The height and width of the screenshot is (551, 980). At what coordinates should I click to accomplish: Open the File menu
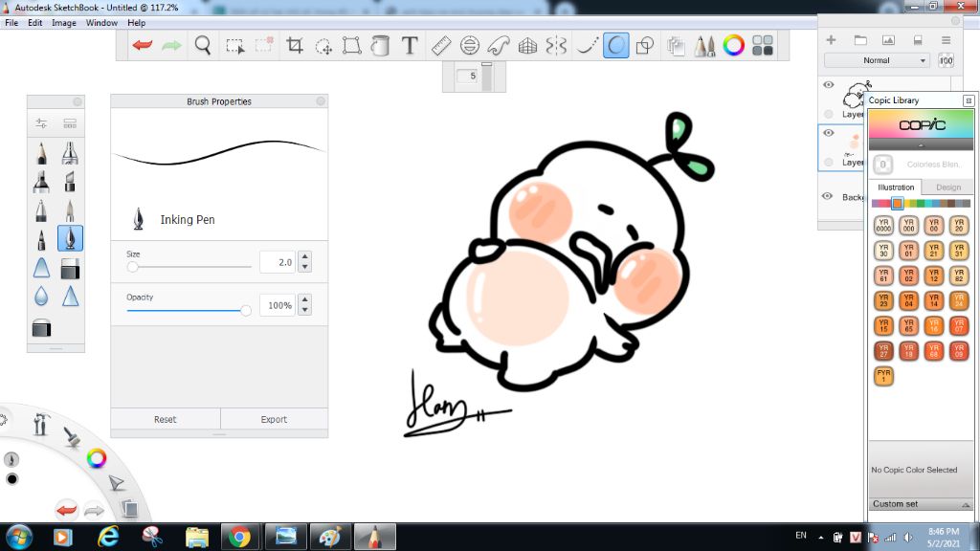[11, 23]
